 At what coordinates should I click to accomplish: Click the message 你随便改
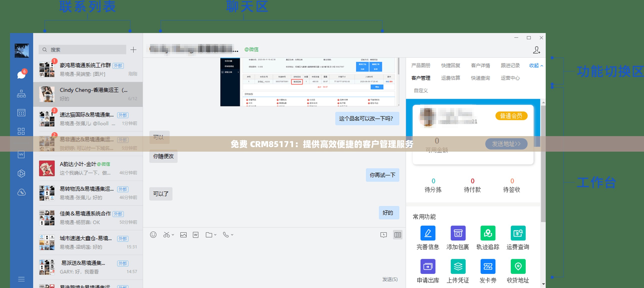coord(163,156)
